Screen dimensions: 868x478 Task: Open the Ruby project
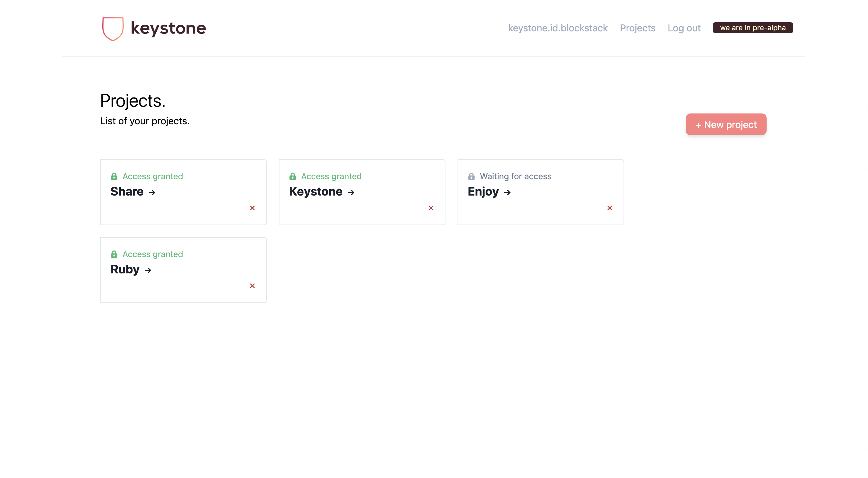click(x=125, y=269)
